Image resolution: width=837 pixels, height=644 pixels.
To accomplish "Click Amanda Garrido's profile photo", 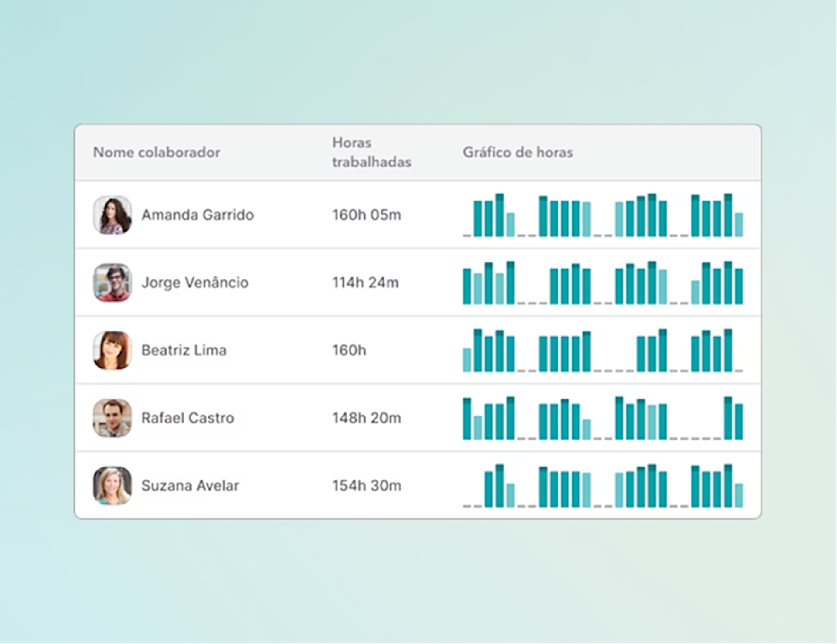I will pyautogui.click(x=112, y=215).
